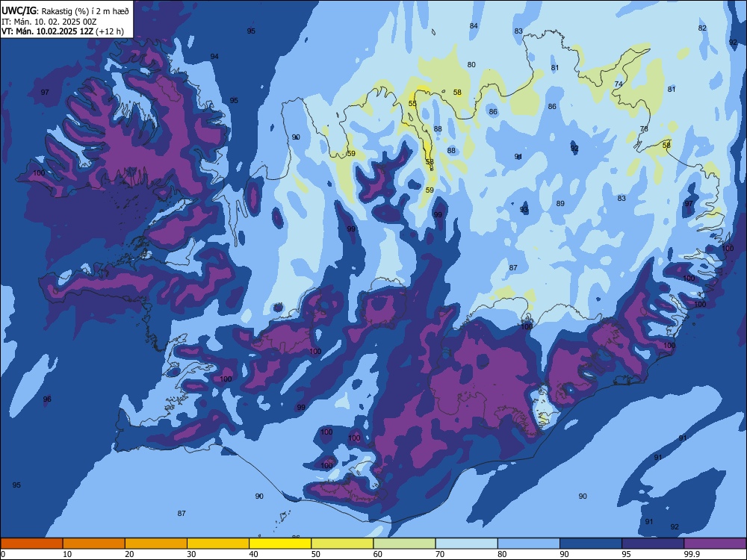Pick the pale blue 70–80 legend swatch

[x=466, y=544]
